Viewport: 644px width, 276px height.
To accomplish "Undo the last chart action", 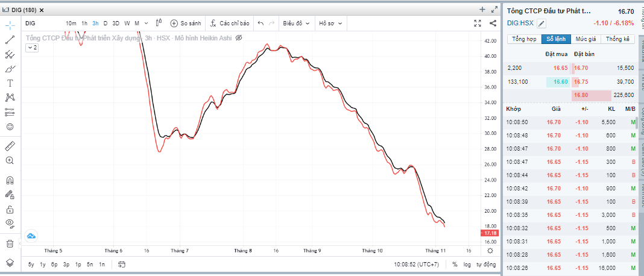I will (261, 24).
